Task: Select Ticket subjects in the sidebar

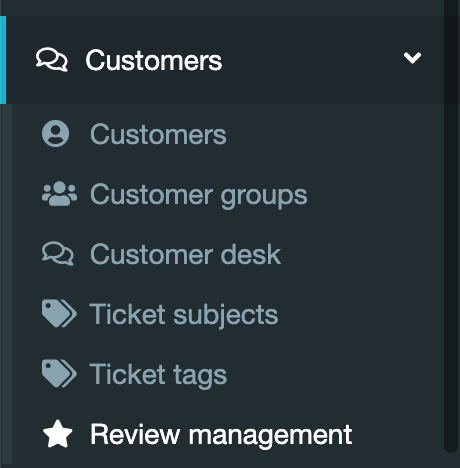Action: (x=184, y=314)
